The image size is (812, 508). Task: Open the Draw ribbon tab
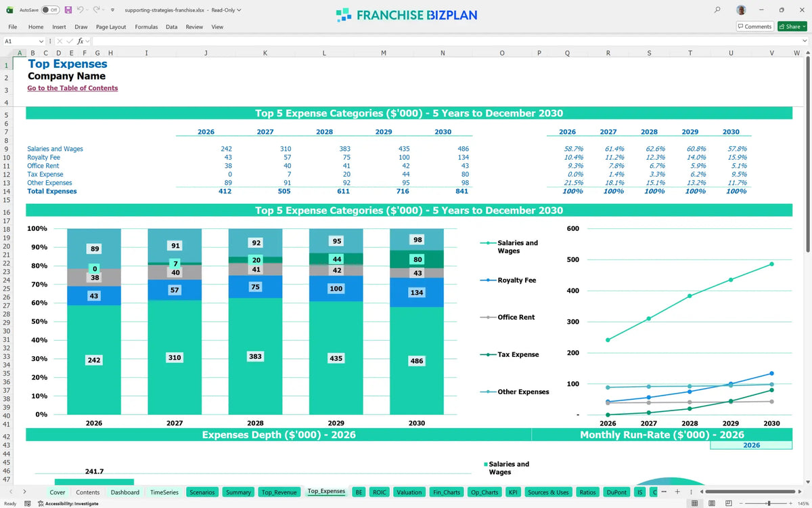click(x=81, y=27)
